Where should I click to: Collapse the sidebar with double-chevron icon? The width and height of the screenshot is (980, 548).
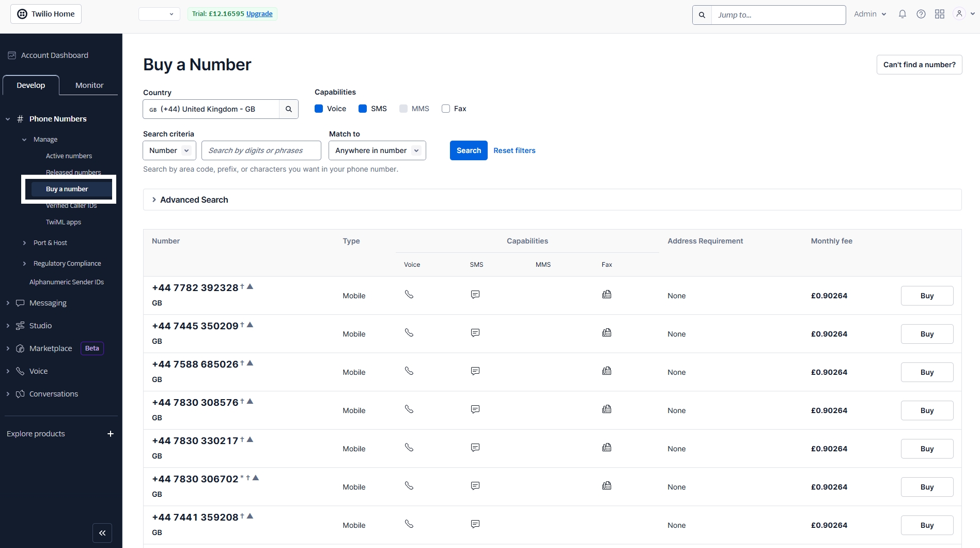point(102,533)
